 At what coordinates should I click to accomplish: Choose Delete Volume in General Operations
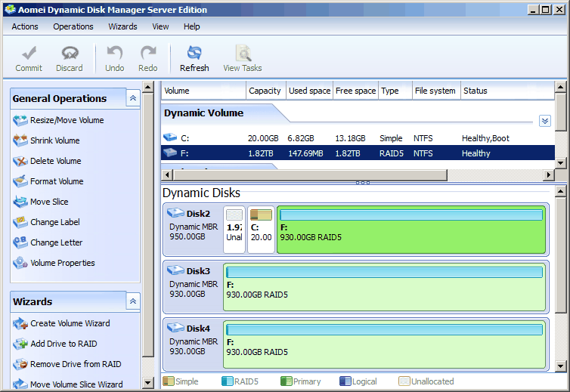point(55,161)
